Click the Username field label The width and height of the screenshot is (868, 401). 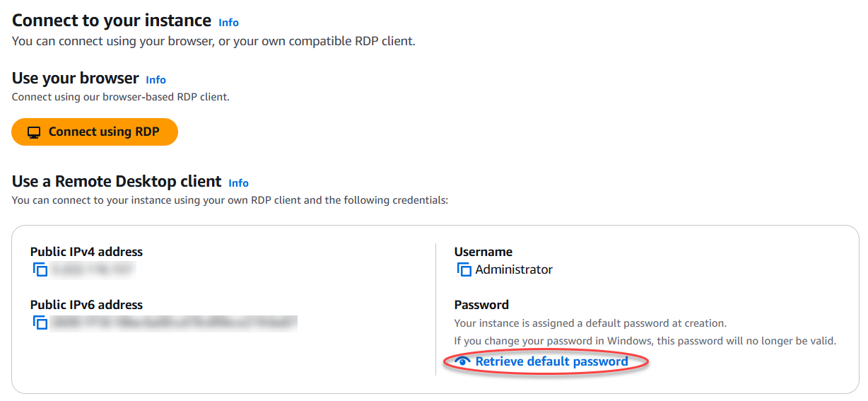[x=483, y=252]
